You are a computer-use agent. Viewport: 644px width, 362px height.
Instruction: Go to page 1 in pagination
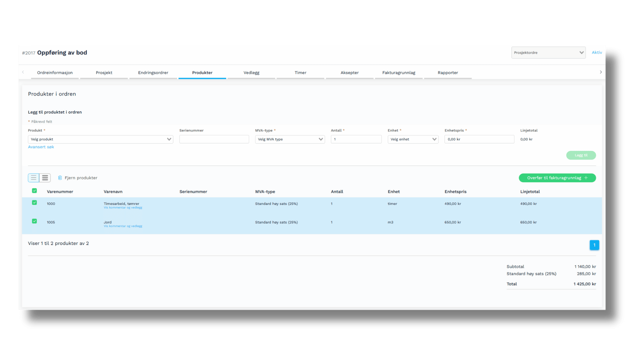click(x=594, y=245)
